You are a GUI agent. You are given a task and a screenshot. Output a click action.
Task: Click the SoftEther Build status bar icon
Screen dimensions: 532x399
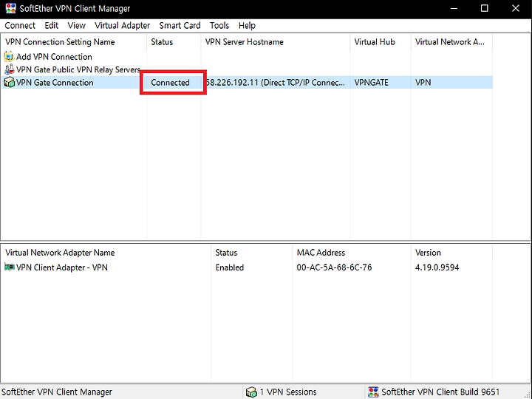[373, 392]
